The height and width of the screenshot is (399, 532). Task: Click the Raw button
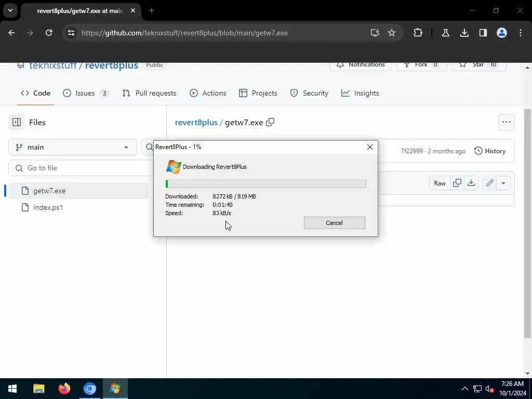click(x=440, y=183)
